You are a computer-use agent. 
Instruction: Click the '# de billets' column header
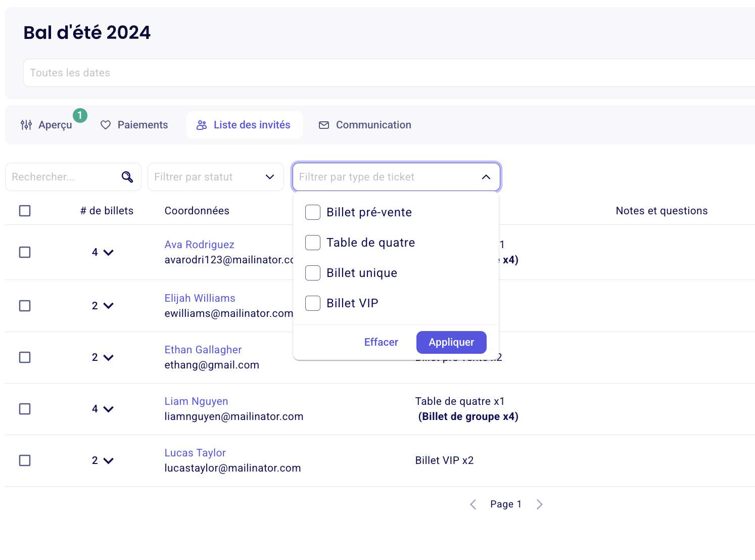click(x=107, y=211)
